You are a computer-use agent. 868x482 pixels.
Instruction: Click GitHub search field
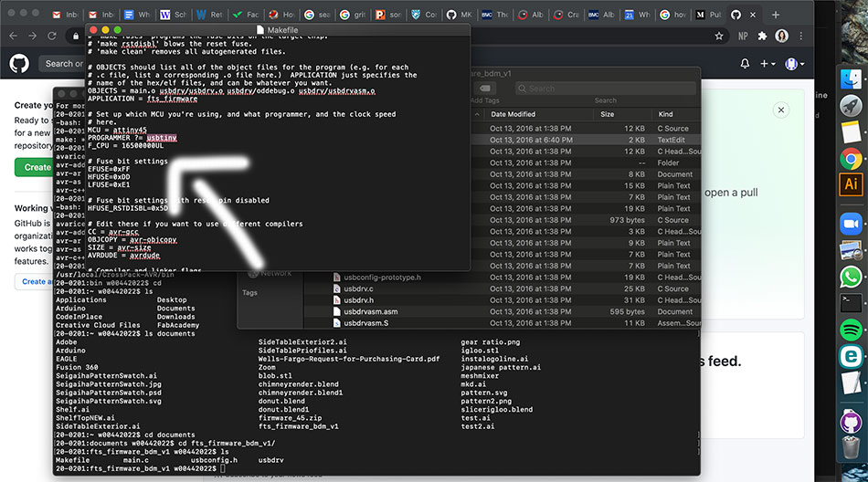pos(62,64)
